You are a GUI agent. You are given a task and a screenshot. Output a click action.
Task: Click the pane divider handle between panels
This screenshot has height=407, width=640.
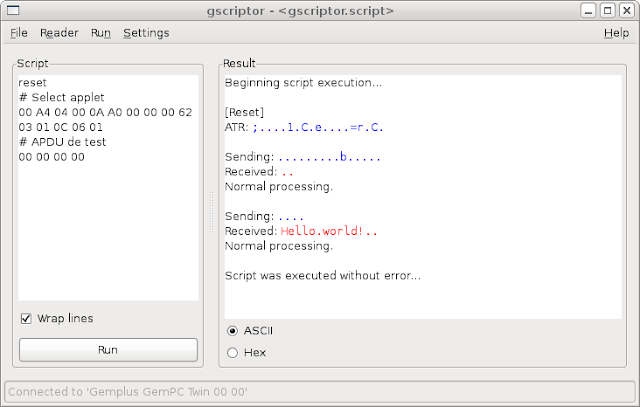(211, 212)
